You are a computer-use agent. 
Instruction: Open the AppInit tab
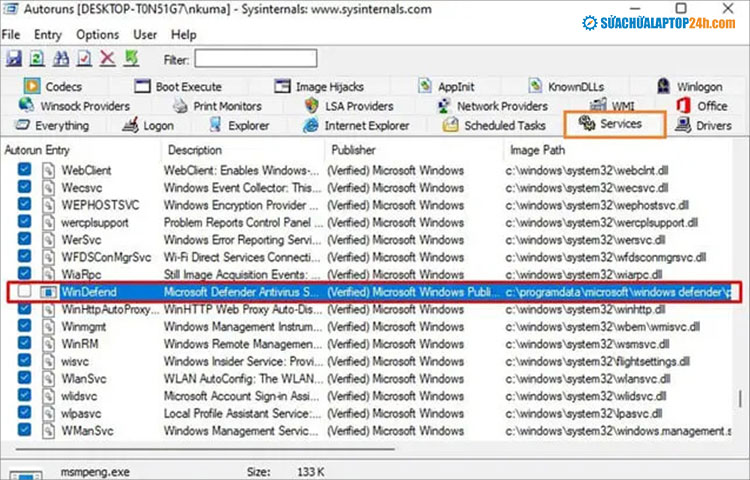pyautogui.click(x=446, y=87)
